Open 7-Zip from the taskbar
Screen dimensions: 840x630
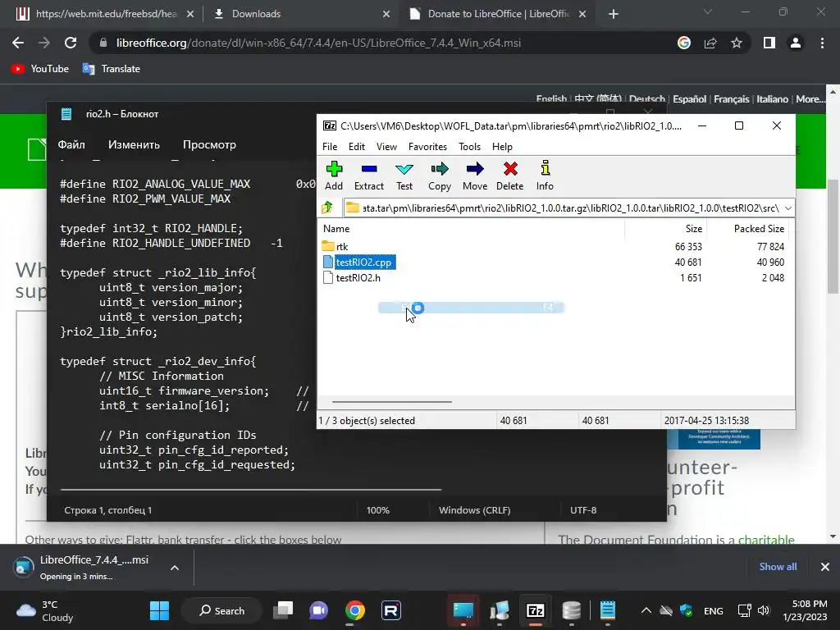[x=535, y=610]
